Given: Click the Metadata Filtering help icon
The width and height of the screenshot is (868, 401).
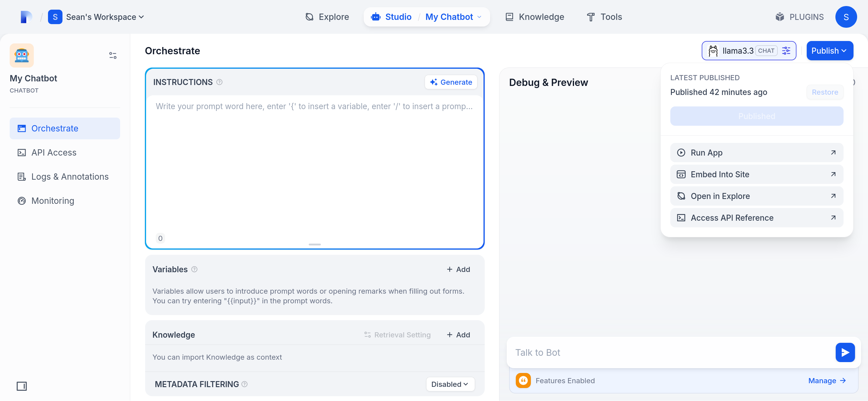Looking at the screenshot, I should (245, 384).
